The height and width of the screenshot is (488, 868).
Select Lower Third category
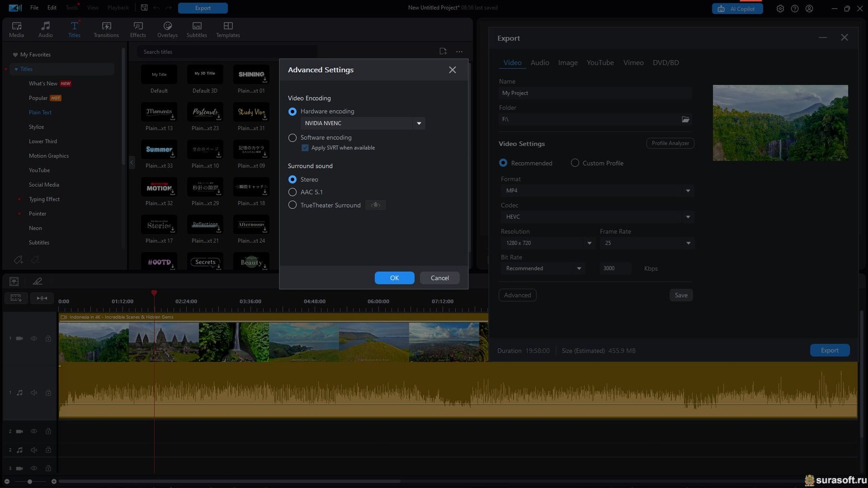43,142
